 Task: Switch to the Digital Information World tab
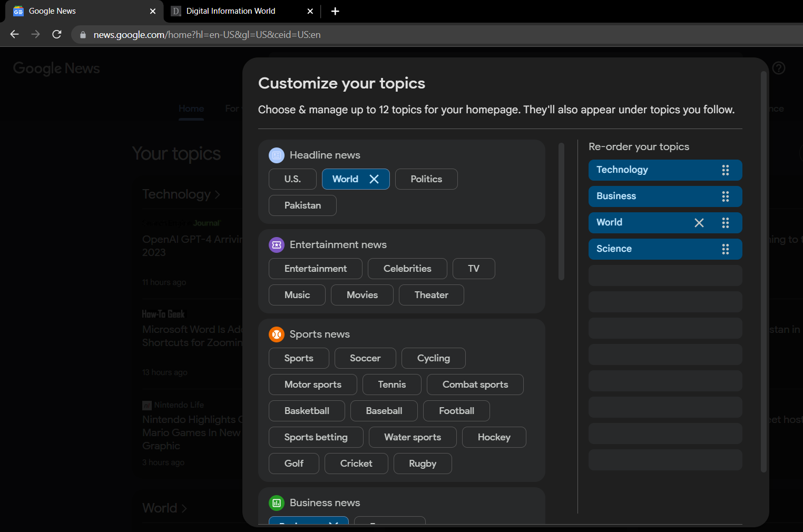point(231,11)
